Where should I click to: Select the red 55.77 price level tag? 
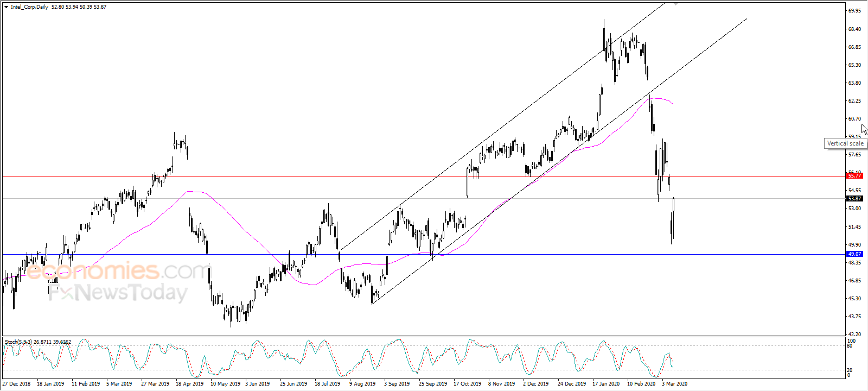pyautogui.click(x=854, y=176)
